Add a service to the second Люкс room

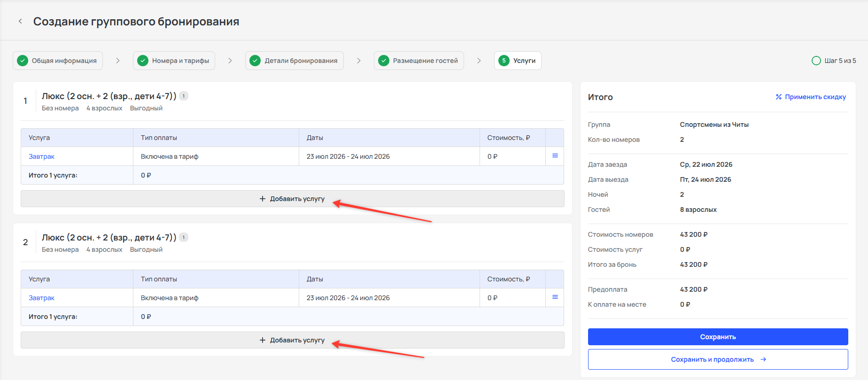pyautogui.click(x=292, y=340)
